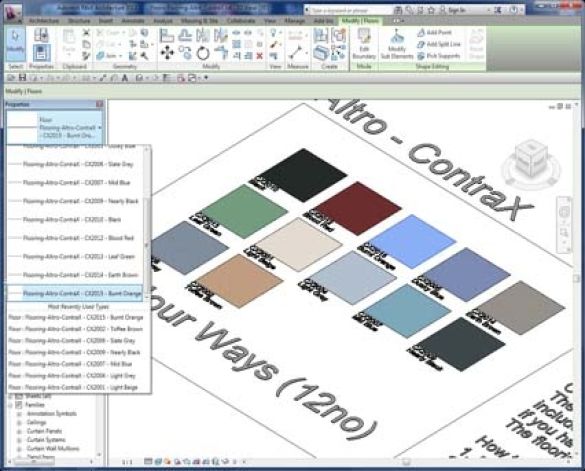Click the green floor swatch
The width and height of the screenshot is (585, 471).
coord(245,211)
